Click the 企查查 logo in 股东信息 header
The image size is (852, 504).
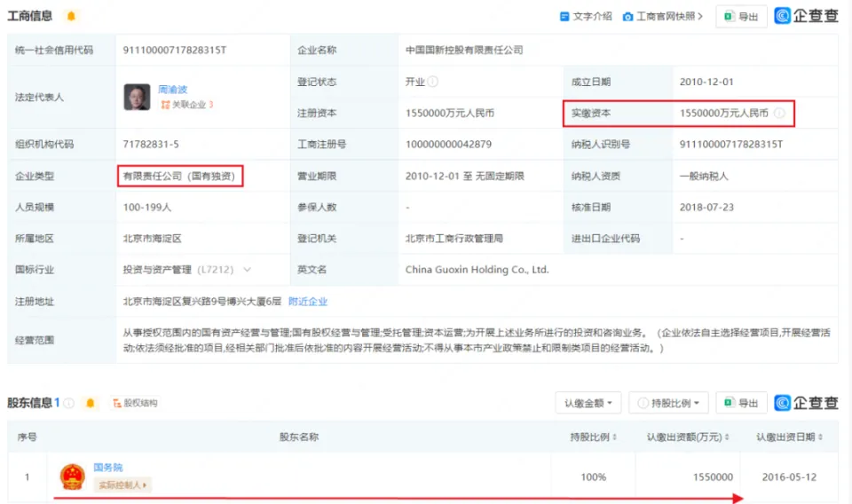point(806,403)
